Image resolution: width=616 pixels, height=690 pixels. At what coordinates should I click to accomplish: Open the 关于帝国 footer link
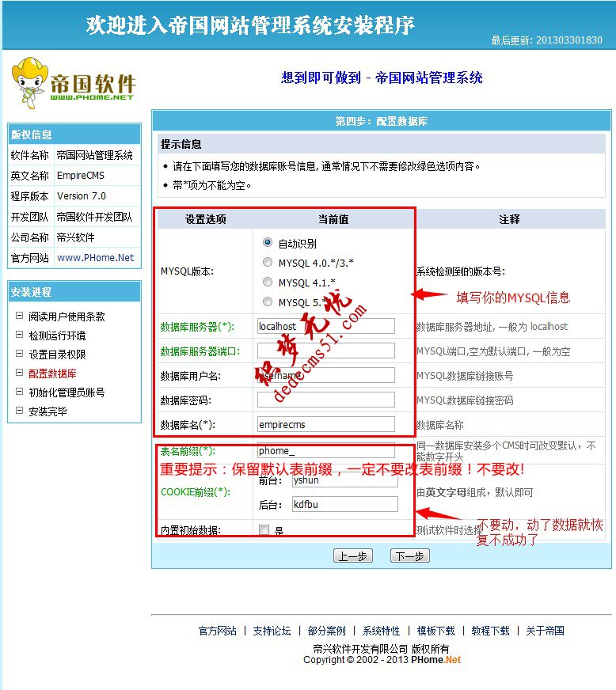pos(545,631)
